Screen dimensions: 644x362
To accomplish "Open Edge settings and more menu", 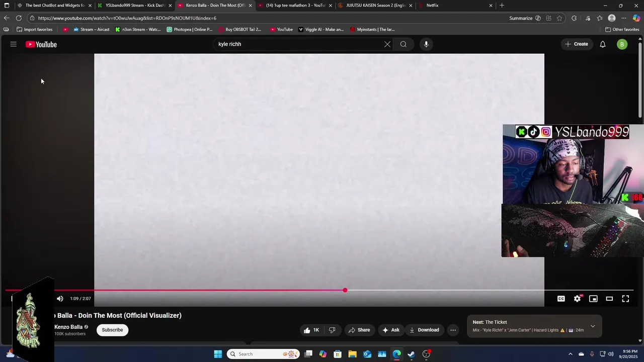I will click(624, 18).
